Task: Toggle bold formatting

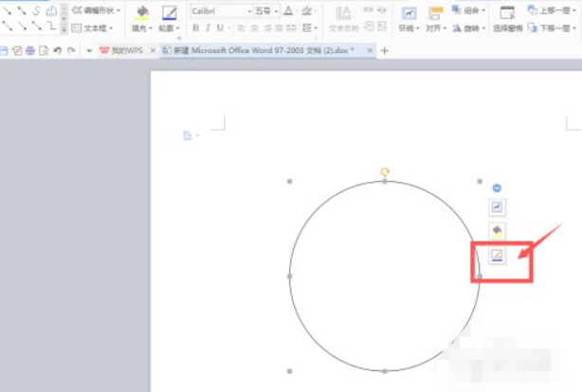Action: point(195,28)
